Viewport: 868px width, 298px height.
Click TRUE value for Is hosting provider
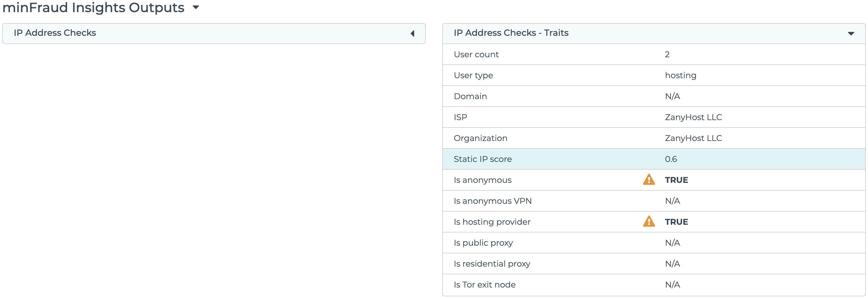(676, 222)
